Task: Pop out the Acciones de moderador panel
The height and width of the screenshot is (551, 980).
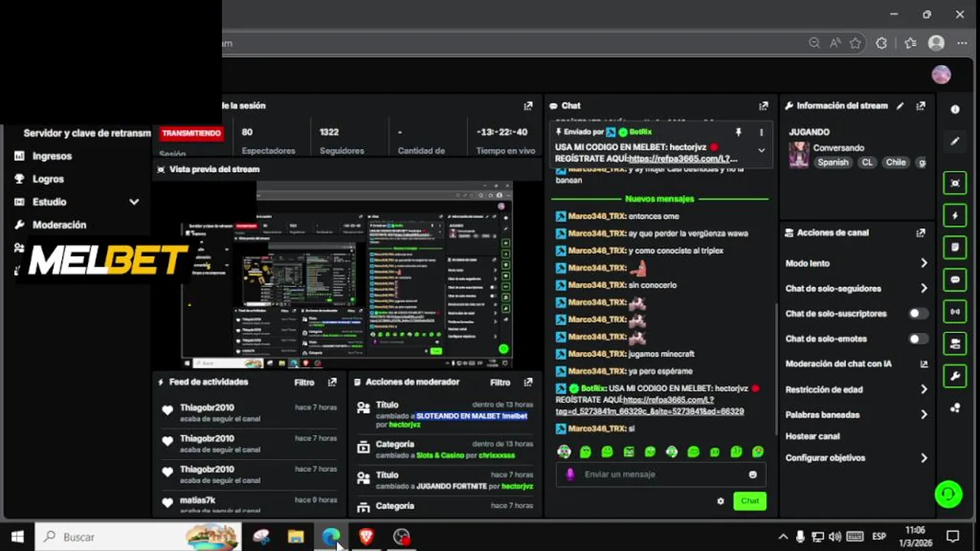Action: pos(528,382)
